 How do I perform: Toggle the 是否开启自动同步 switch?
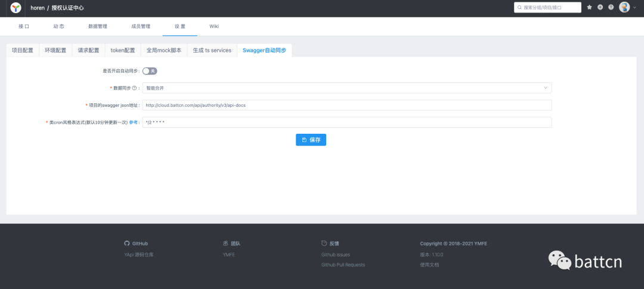150,71
